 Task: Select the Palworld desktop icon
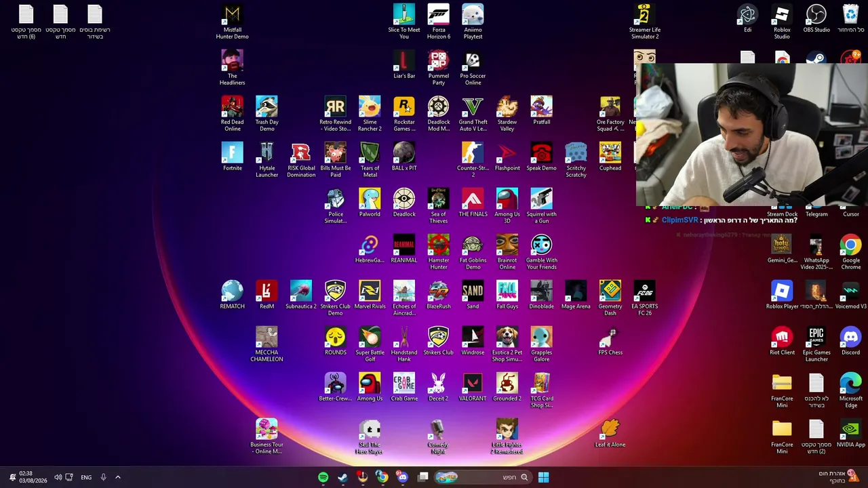coord(370,203)
